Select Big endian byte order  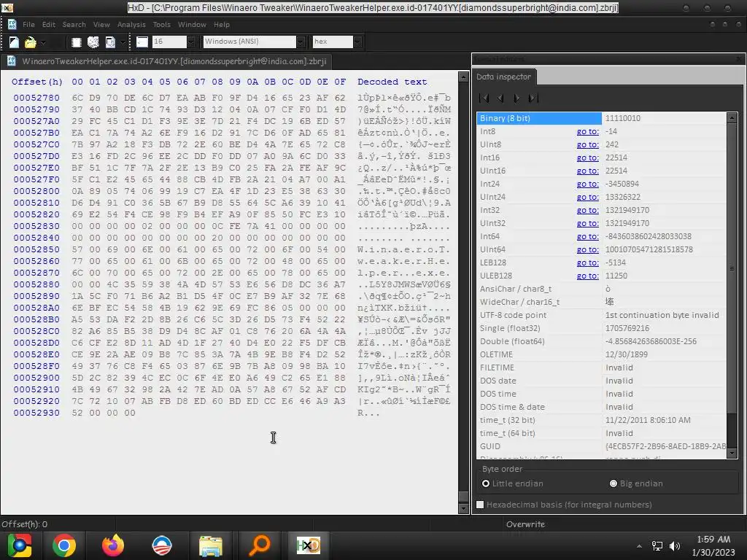[x=636, y=483]
